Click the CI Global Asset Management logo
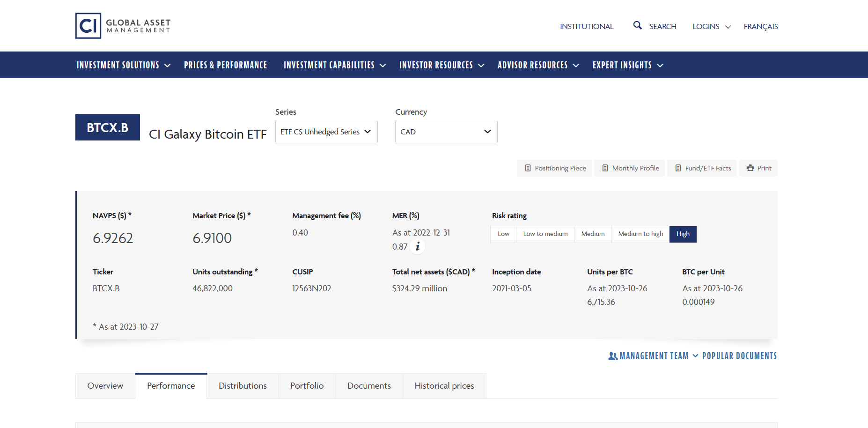The height and width of the screenshot is (428, 868). pyautogui.click(x=123, y=26)
